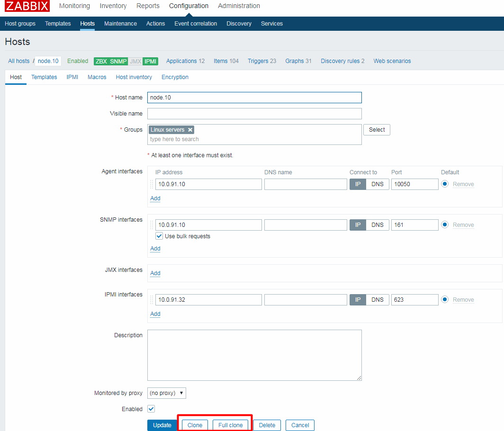Go to Services submenu

point(272,24)
